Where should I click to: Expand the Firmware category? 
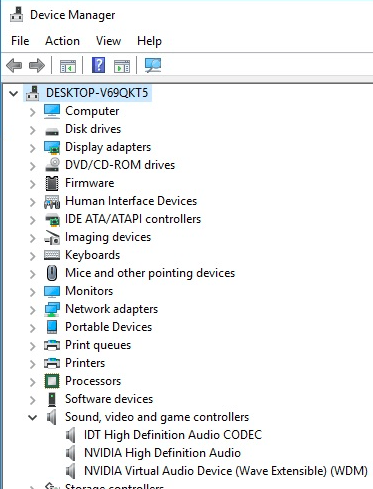tap(32, 184)
